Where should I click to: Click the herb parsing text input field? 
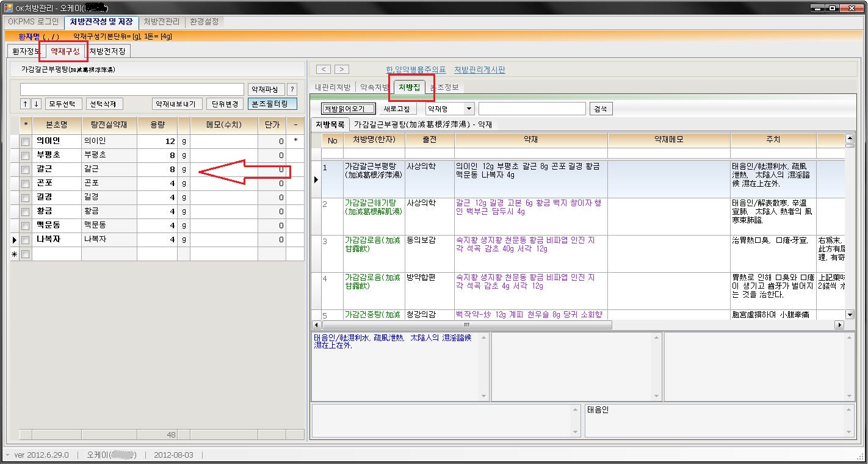tap(132, 89)
